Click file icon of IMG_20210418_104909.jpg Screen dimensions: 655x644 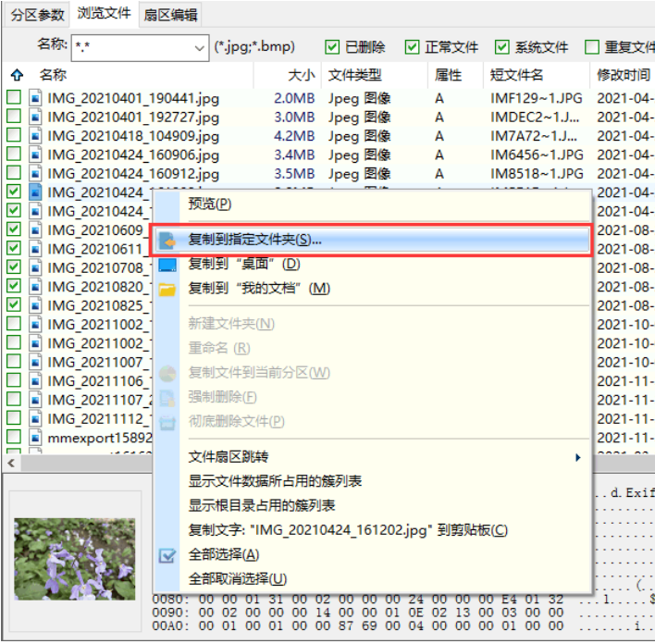tap(35, 136)
